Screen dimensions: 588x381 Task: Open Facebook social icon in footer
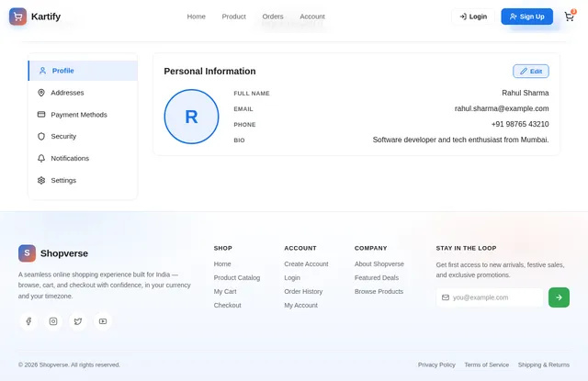tap(28, 321)
